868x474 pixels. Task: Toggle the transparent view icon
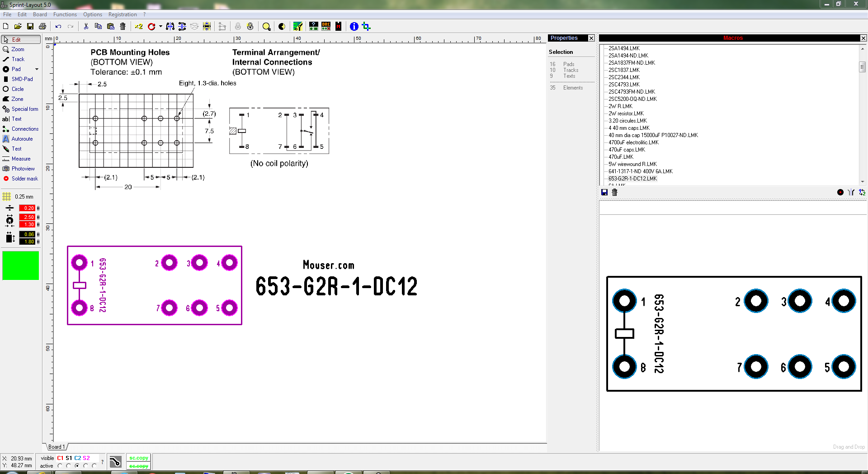coord(282,27)
